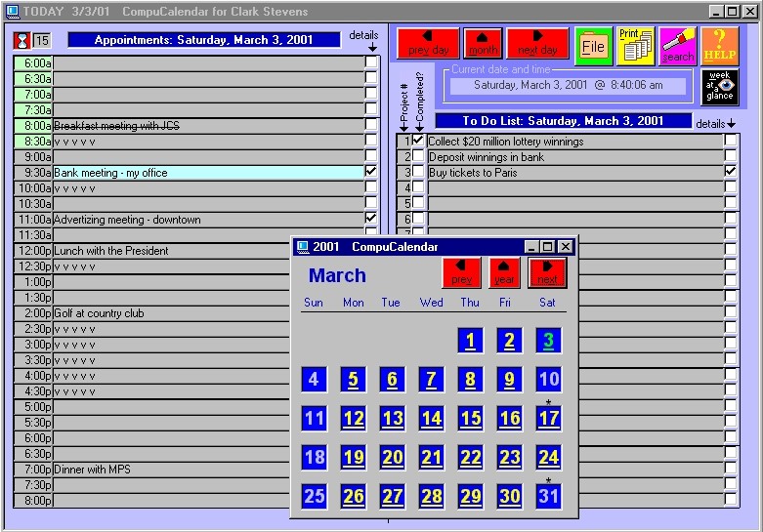Viewport: 763px width, 532px height.
Task: Open the orange HELP button
Action: (720, 46)
